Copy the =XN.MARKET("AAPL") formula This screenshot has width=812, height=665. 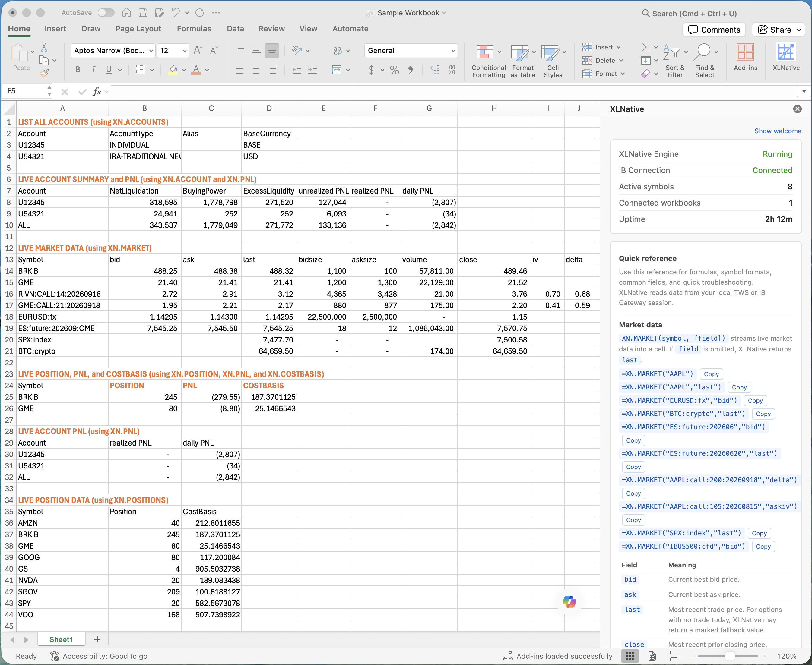click(x=711, y=374)
